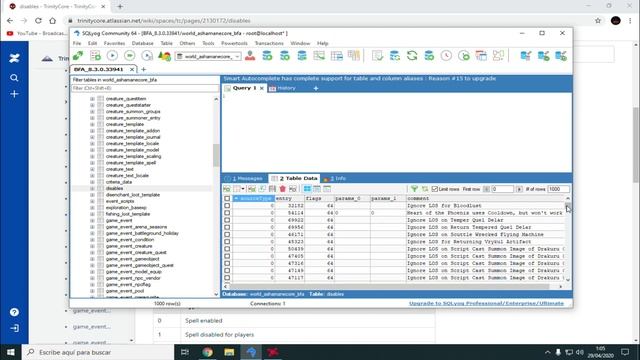640x360 pixels.
Task: Click Upgrade to SQLyog Professional link
Action: click(486, 304)
